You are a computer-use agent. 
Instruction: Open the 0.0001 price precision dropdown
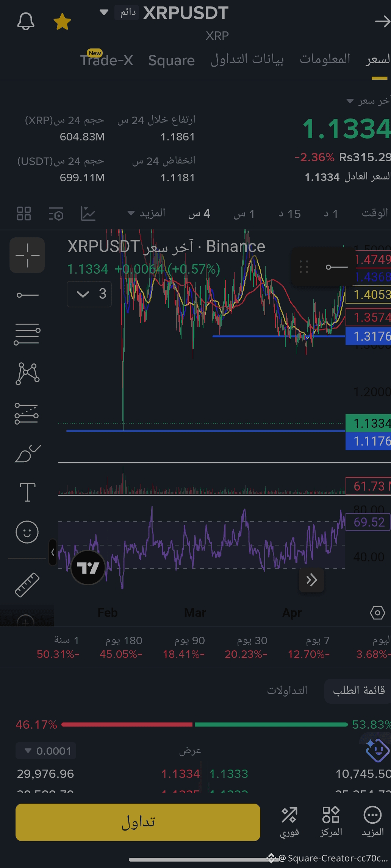tap(46, 751)
